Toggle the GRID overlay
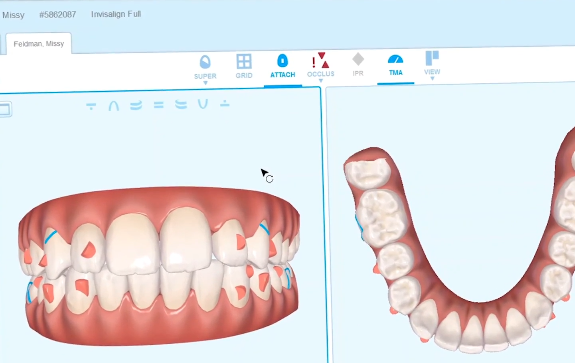 (244, 66)
